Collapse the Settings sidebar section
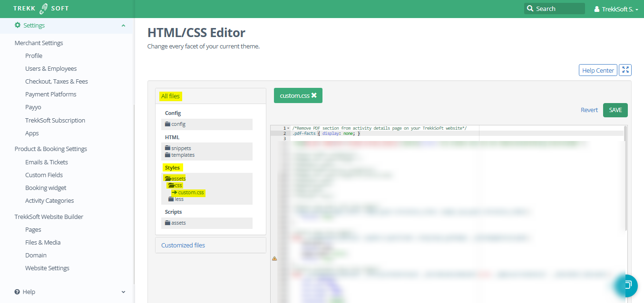 pyautogui.click(x=123, y=26)
